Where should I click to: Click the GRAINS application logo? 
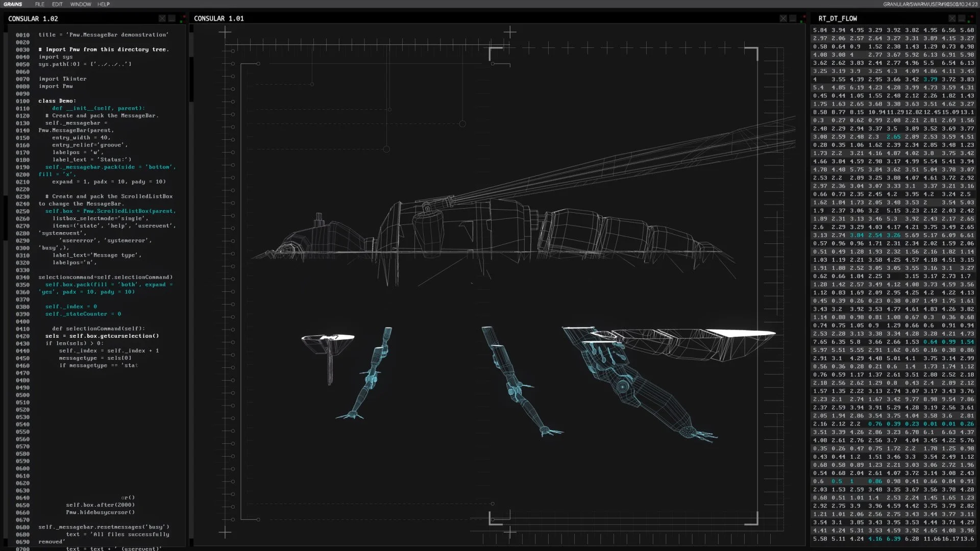point(13,4)
